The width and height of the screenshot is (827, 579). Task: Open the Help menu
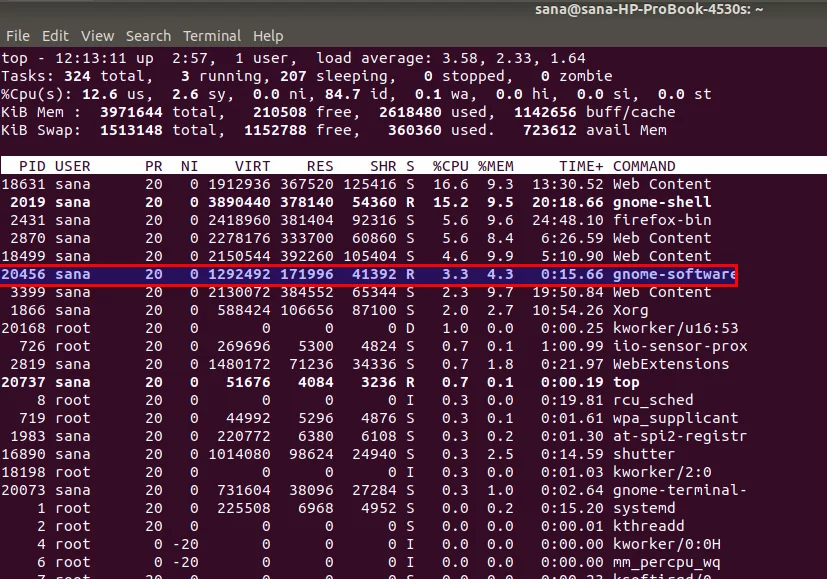(268, 36)
